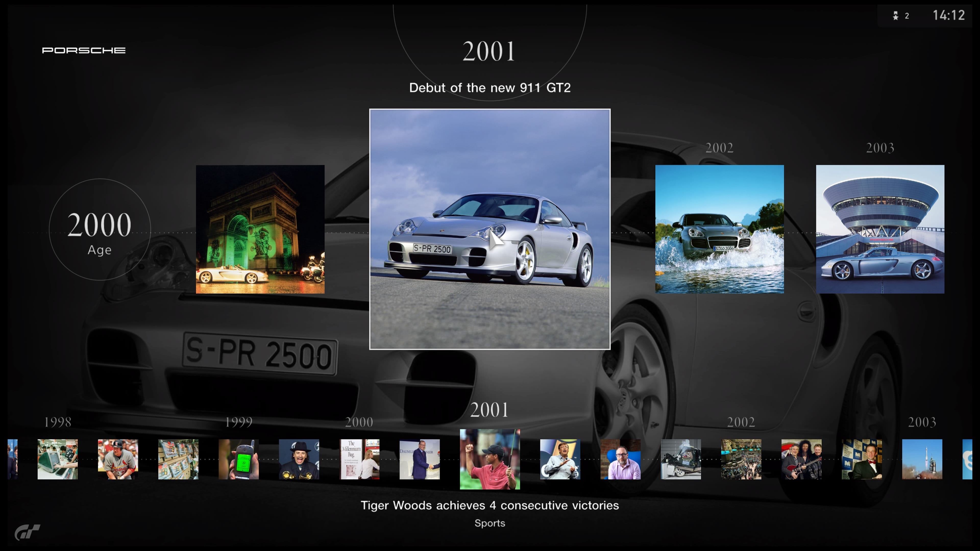Open the iMac computer store thumbnail

pos(57,459)
